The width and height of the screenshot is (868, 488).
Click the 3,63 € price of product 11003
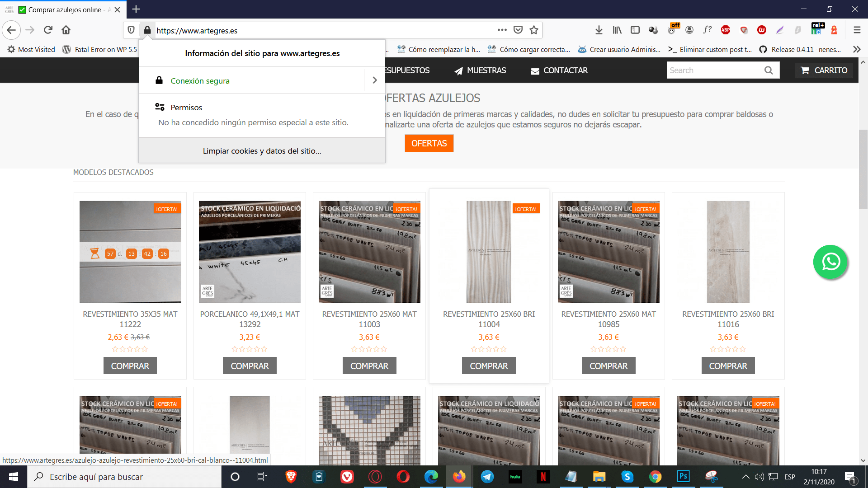tap(369, 337)
